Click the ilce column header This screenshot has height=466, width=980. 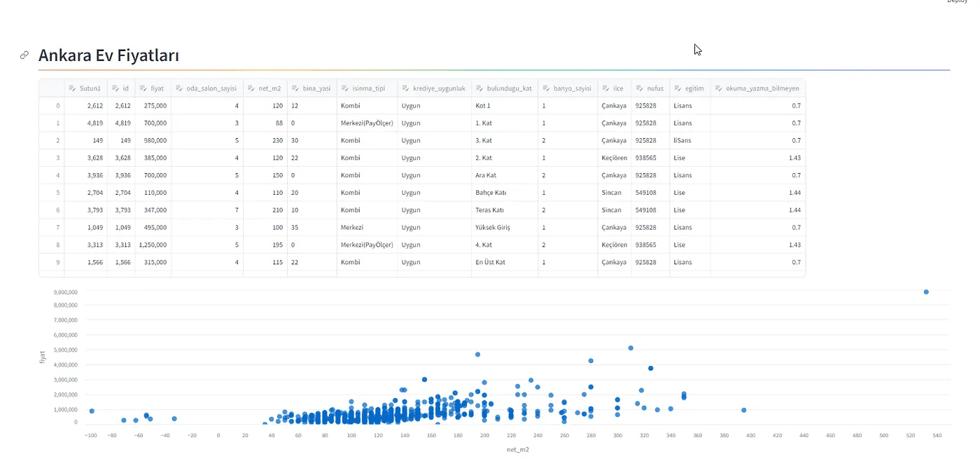coord(615,88)
